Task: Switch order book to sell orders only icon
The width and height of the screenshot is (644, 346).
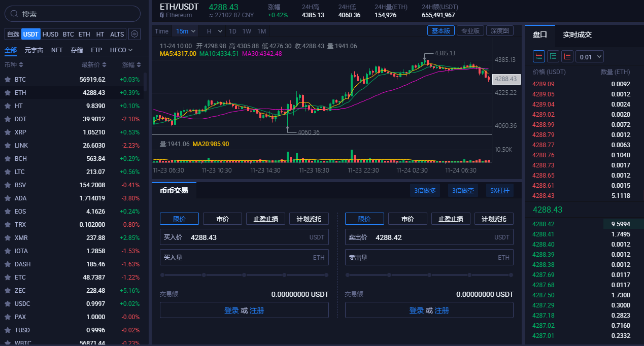Action: tap(567, 56)
